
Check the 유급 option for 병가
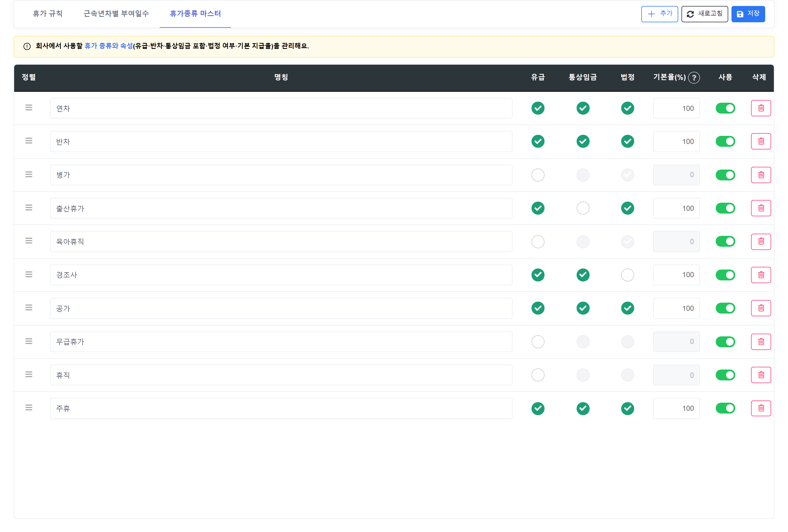coord(538,175)
